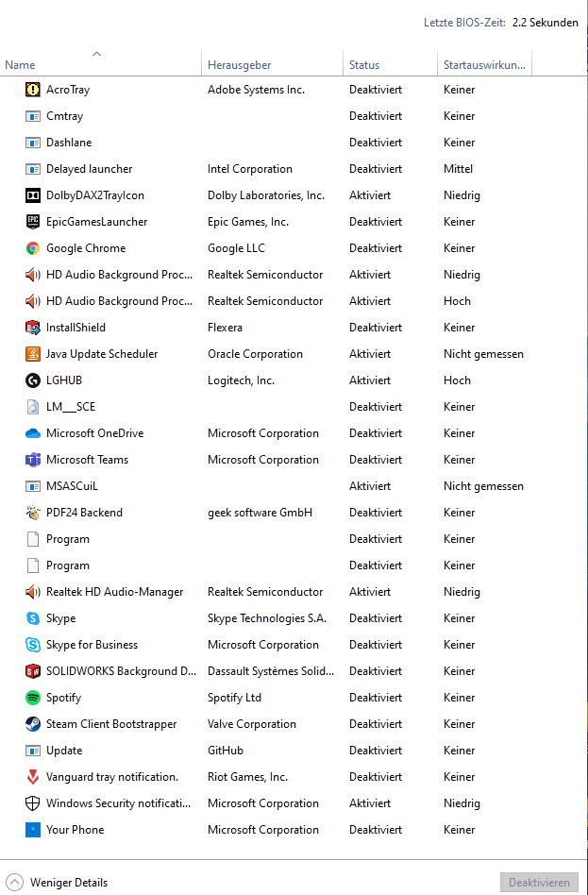Screen dimensions: 588x895
Task: Select Valve Corporation publisher cell
Action: [252, 724]
